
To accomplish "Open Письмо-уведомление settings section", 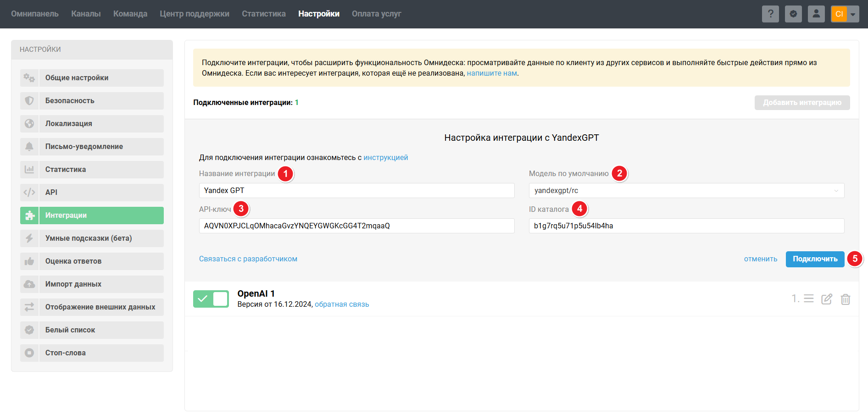I will [92, 147].
